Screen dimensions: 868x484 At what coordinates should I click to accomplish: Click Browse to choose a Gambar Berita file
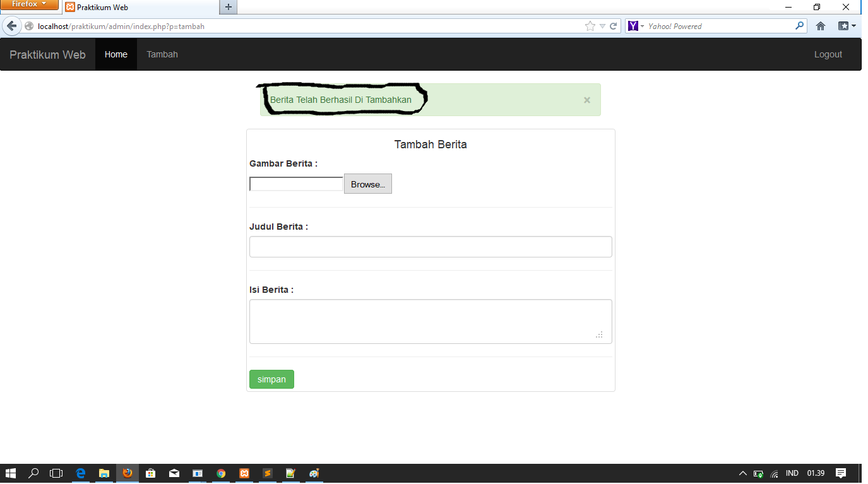tap(367, 184)
